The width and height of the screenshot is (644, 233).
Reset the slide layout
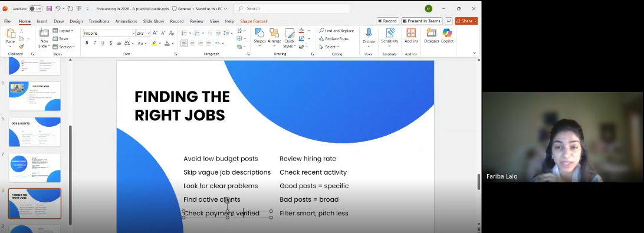[x=60, y=38]
